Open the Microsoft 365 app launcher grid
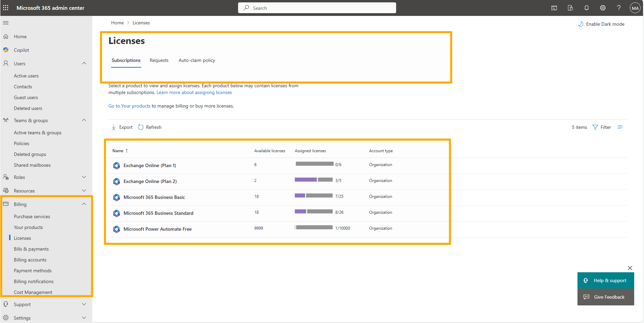 [x=6, y=8]
